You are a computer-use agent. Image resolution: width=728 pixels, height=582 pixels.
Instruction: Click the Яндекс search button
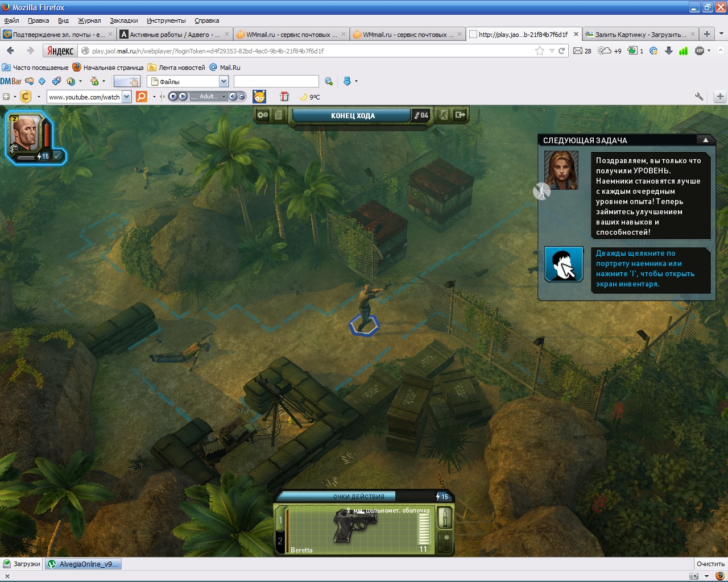click(60, 51)
